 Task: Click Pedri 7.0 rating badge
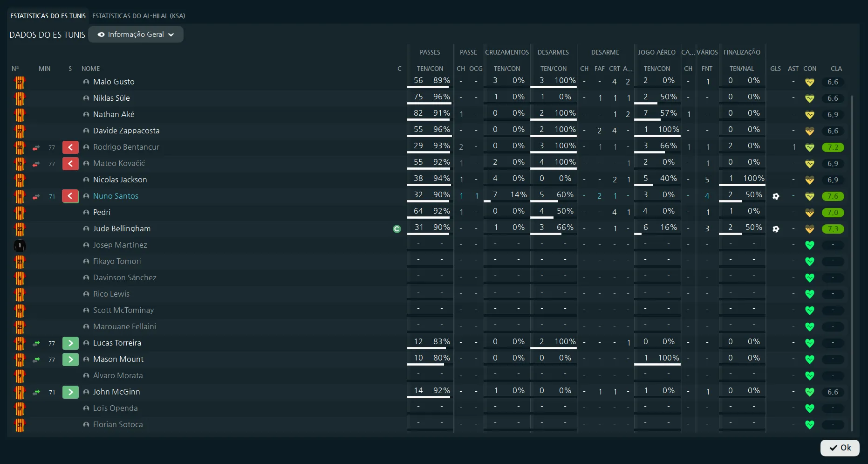pos(833,213)
